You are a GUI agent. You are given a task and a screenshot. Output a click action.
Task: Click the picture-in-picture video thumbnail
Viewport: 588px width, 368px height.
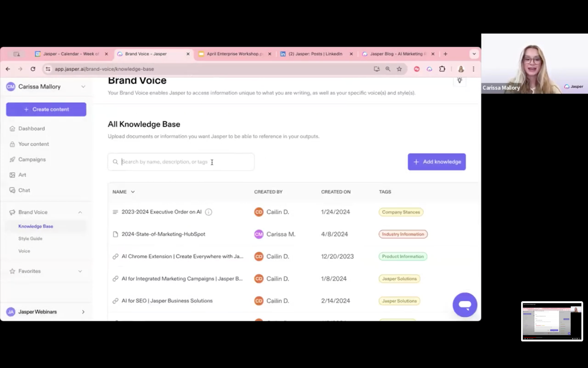click(552, 321)
